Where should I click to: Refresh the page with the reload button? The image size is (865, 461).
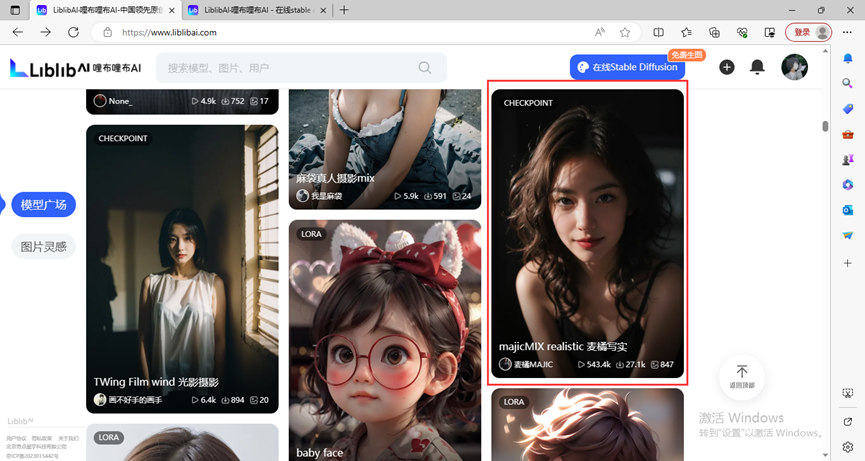tap(73, 32)
